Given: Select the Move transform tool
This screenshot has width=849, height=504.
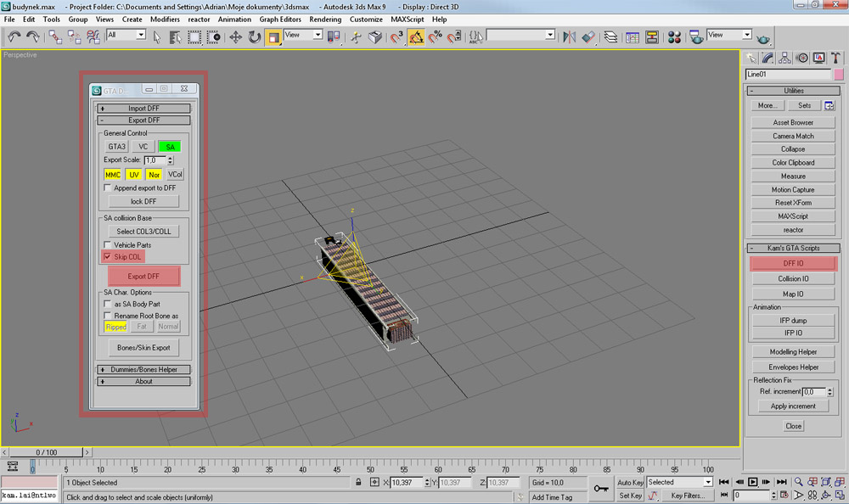Looking at the screenshot, I should tap(235, 36).
